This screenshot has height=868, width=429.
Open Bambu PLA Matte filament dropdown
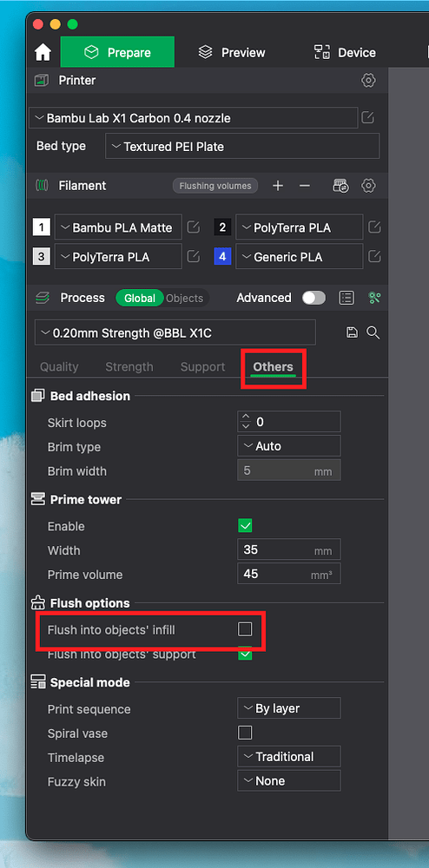pos(118,227)
